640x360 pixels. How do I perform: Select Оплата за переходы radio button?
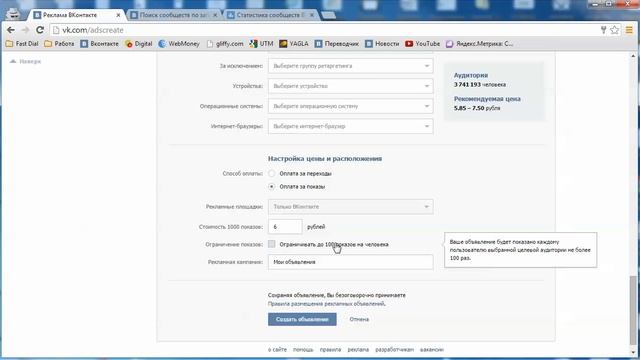pos(271,173)
